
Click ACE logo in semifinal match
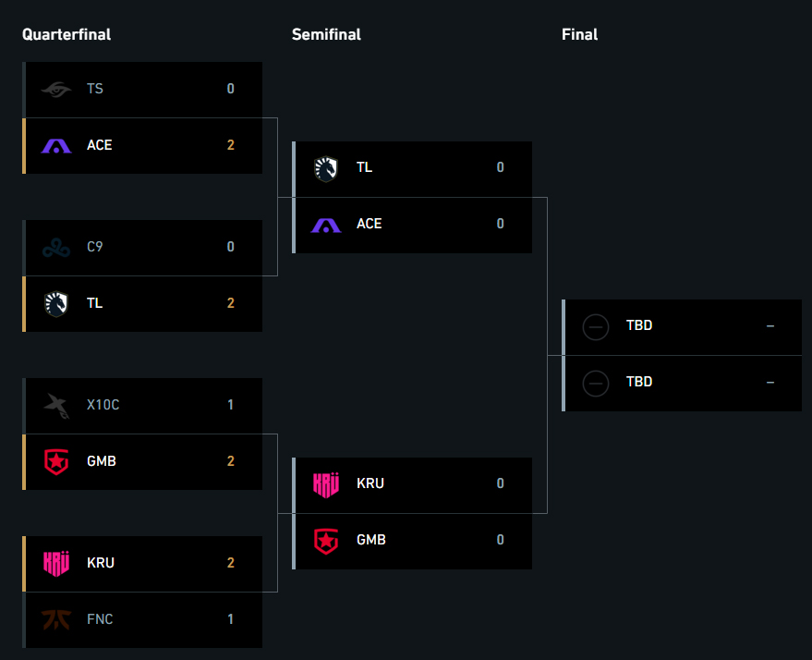tap(326, 225)
